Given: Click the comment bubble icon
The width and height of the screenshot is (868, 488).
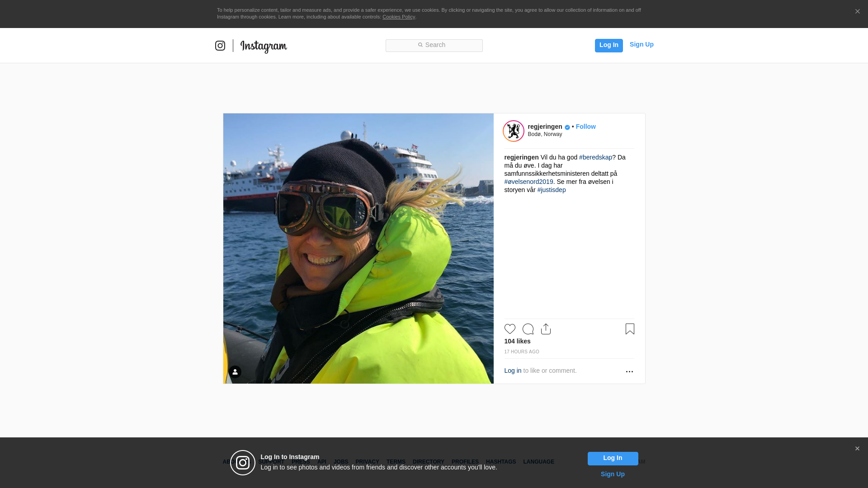Looking at the screenshot, I should (528, 329).
